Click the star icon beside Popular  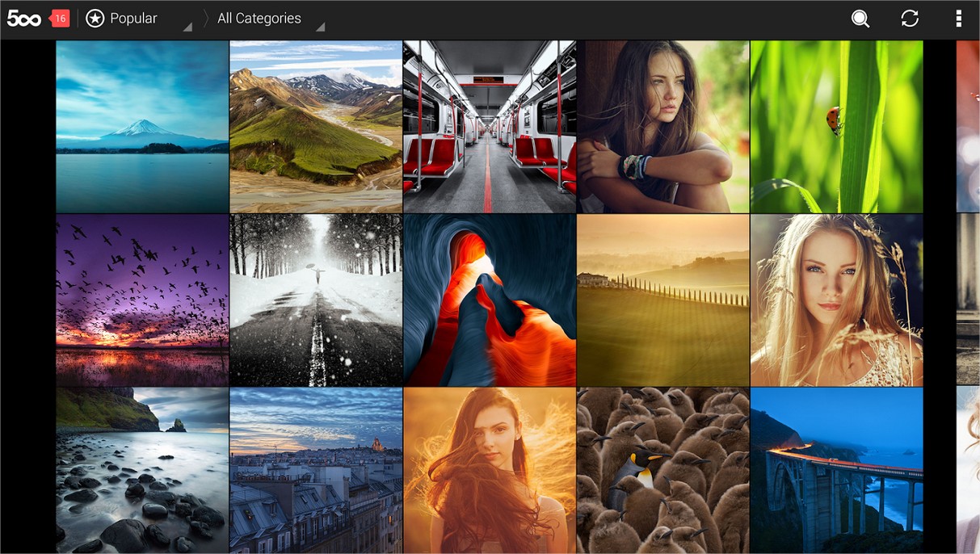[x=95, y=19]
